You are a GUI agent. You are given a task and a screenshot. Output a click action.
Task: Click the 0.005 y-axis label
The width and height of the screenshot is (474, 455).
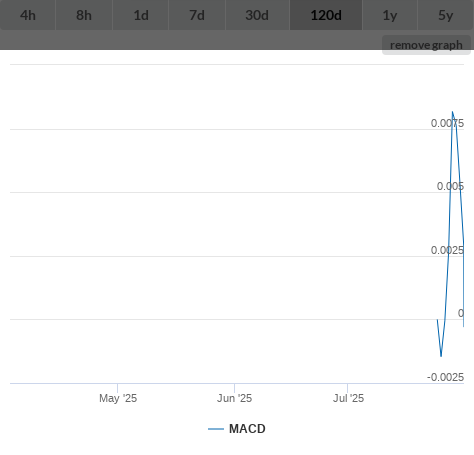tap(450, 186)
